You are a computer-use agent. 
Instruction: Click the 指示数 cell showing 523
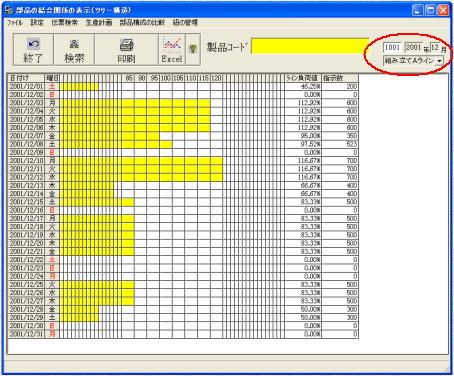pos(340,144)
